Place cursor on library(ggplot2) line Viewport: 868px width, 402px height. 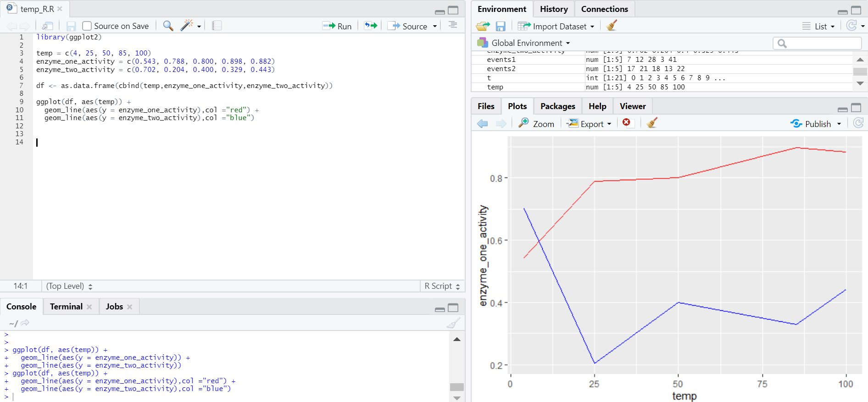click(69, 37)
